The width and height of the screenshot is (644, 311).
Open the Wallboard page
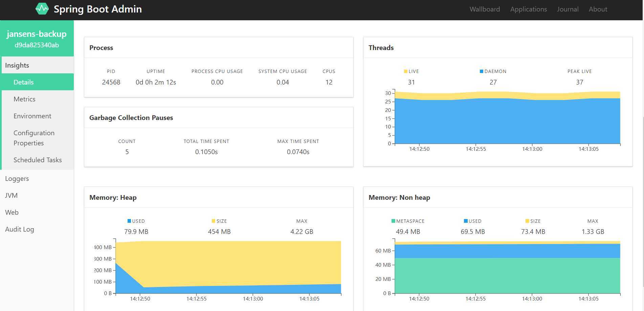tap(485, 9)
